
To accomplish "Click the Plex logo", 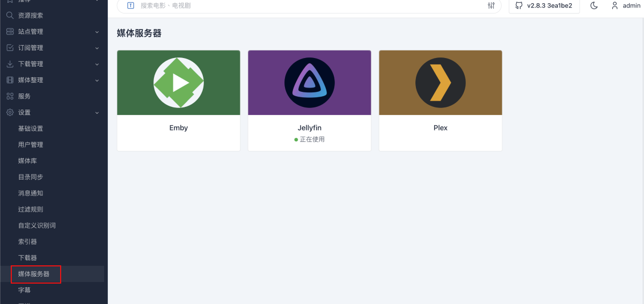I will [x=441, y=83].
